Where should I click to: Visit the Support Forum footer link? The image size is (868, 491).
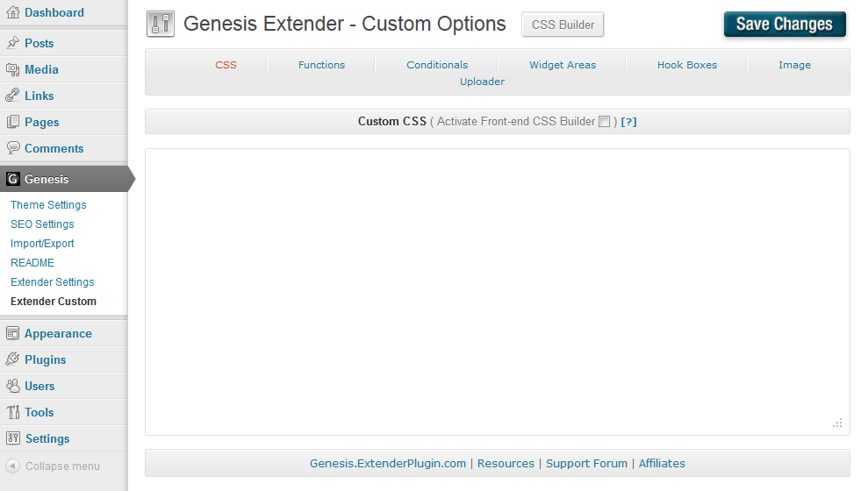[586, 463]
